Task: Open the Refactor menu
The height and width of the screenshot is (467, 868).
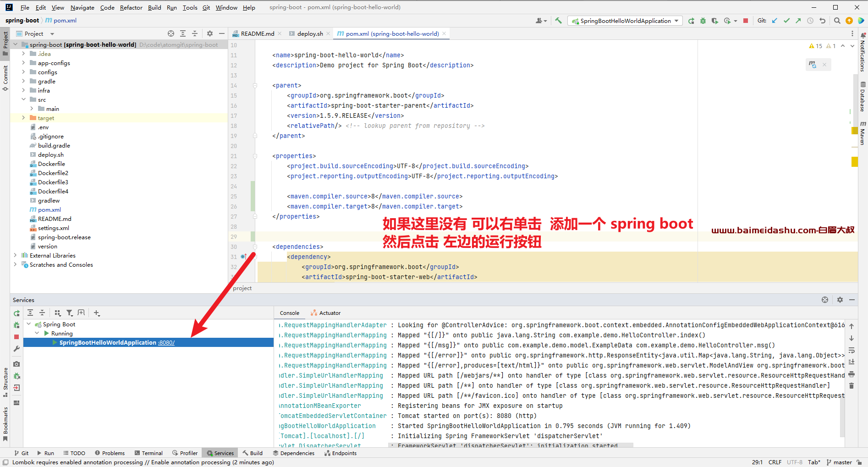Action: point(131,7)
